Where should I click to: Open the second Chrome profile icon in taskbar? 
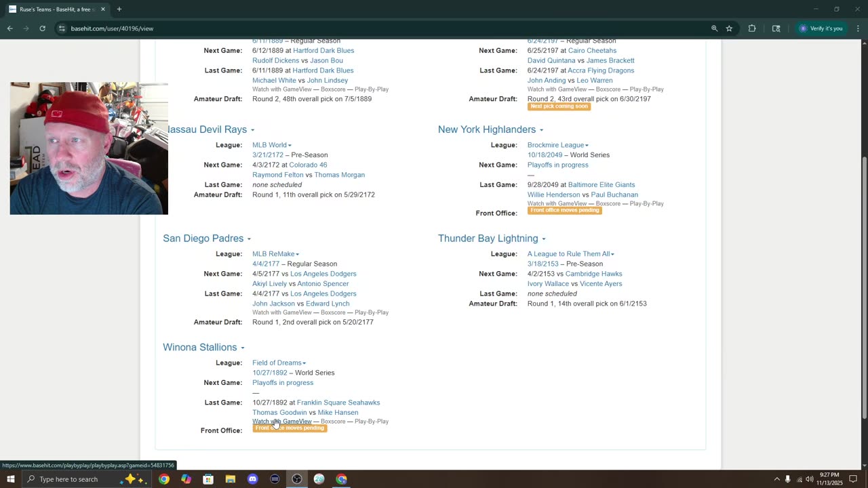click(x=341, y=479)
